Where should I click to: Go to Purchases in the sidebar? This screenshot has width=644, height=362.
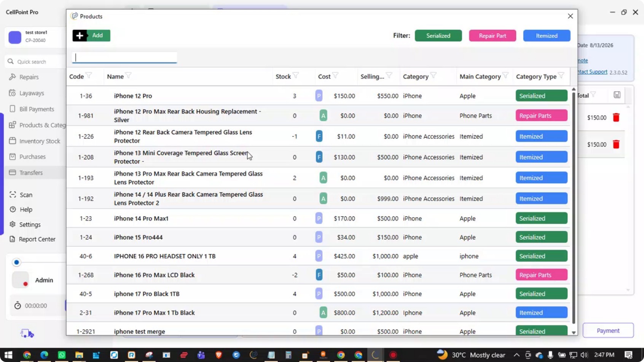(x=32, y=157)
